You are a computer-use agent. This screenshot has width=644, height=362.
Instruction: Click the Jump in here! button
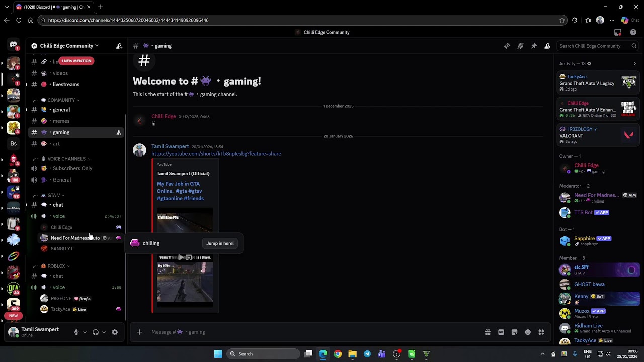click(220, 243)
